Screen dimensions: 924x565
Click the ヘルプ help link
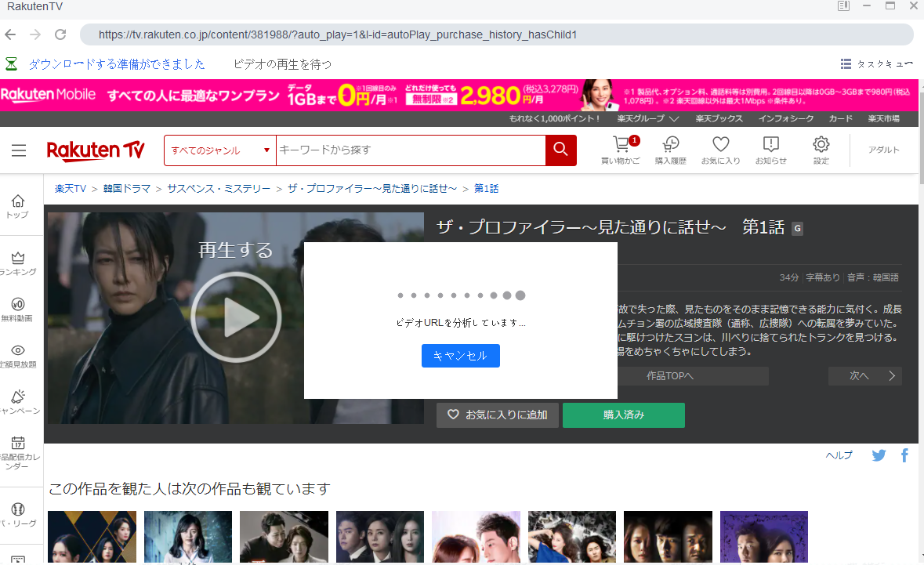pyautogui.click(x=839, y=455)
